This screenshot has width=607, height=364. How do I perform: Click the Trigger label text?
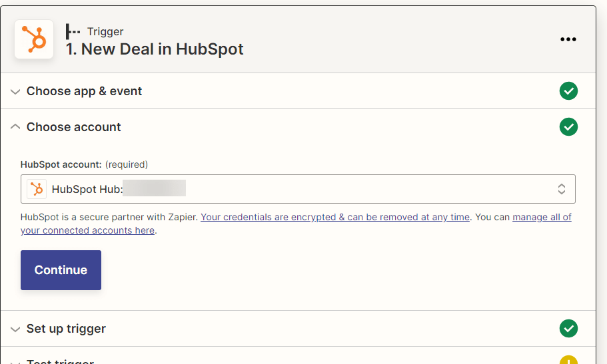pyautogui.click(x=105, y=31)
